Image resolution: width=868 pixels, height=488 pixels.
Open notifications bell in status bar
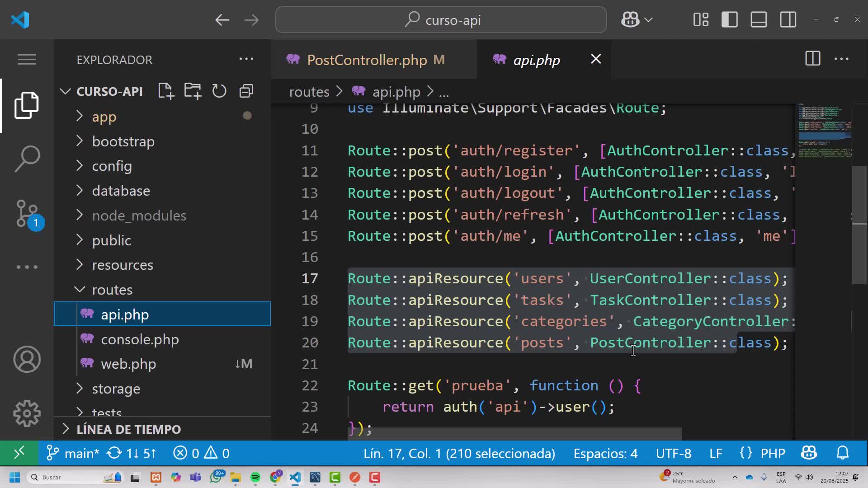click(x=843, y=453)
